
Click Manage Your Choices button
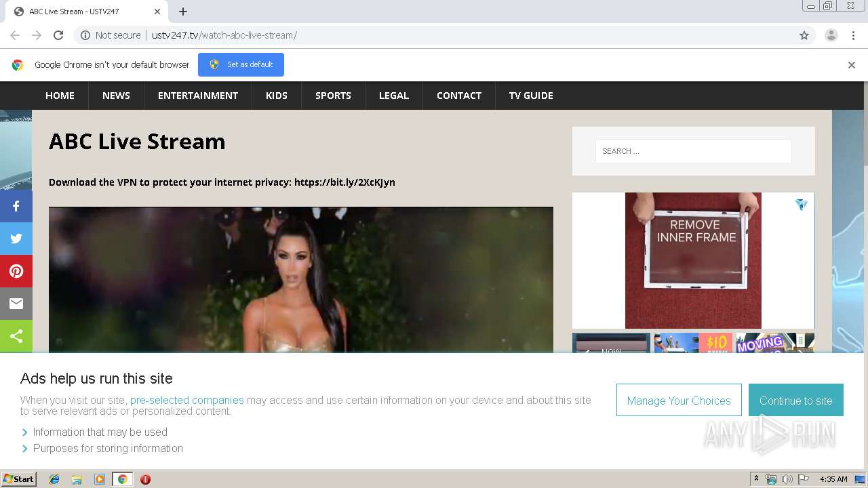click(x=679, y=400)
